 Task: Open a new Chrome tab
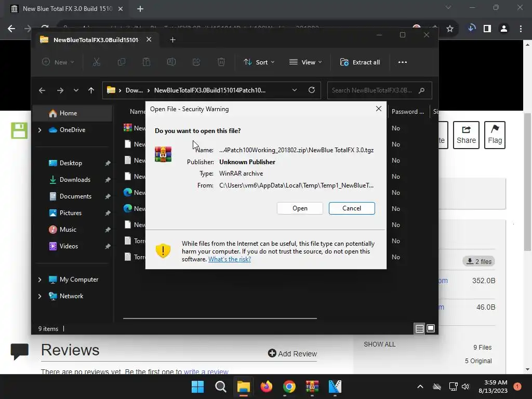point(140,9)
